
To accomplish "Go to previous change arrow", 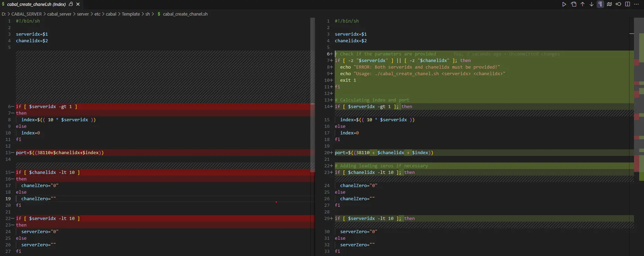I will (x=583, y=4).
